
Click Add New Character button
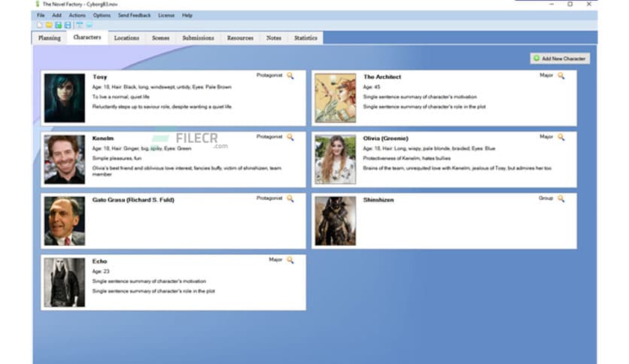pyautogui.click(x=560, y=59)
